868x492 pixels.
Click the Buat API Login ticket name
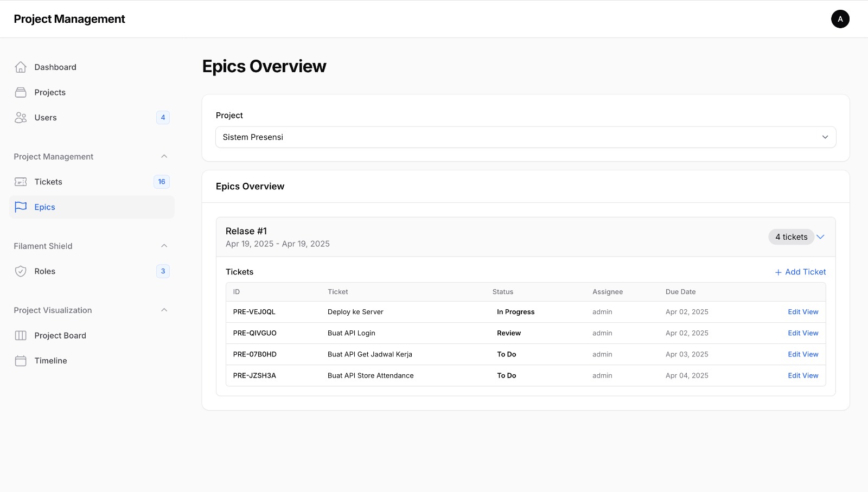click(352, 333)
